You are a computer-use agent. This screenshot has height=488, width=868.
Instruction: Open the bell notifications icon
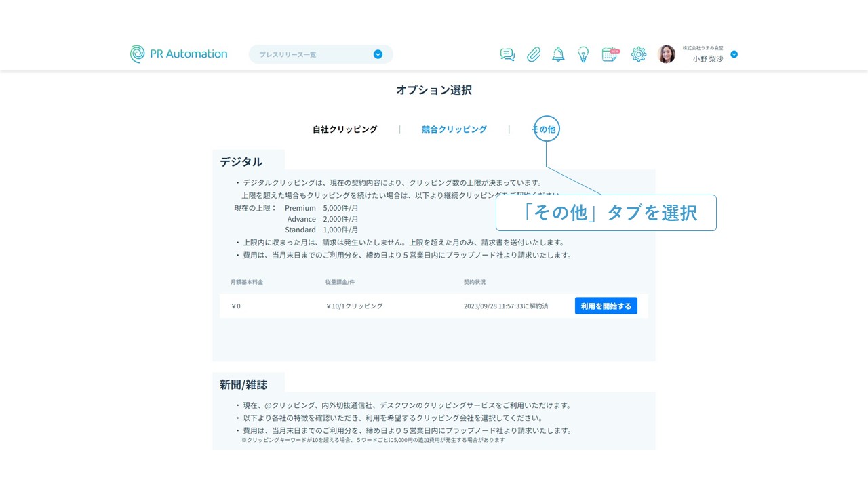(x=558, y=55)
